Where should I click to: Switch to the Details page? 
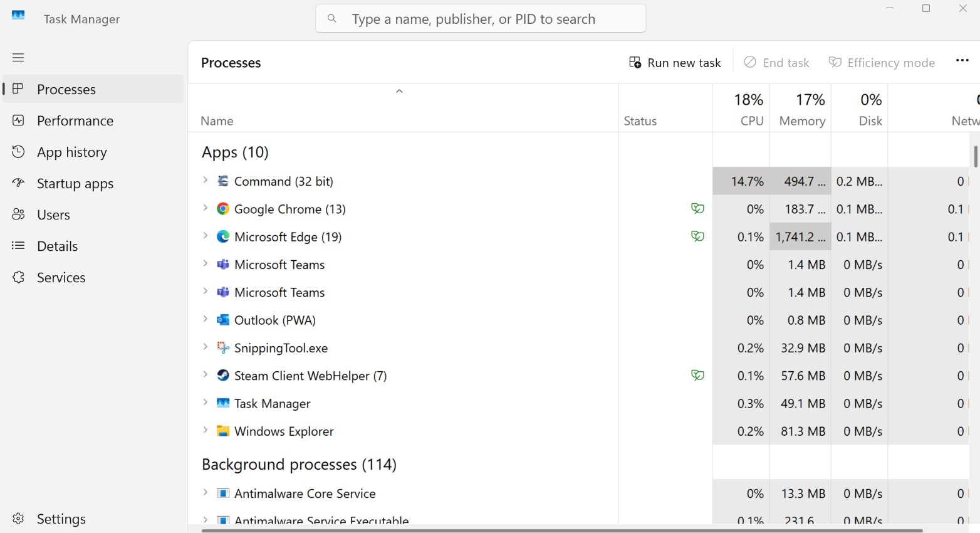point(93,246)
